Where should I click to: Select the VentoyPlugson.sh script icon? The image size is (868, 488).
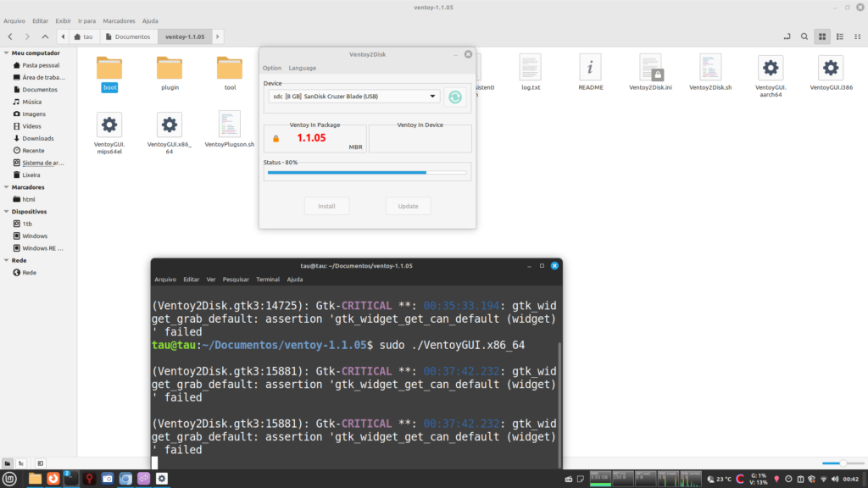(x=229, y=125)
